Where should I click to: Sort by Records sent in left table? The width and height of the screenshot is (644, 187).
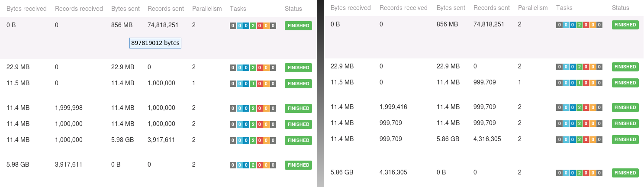(x=165, y=9)
